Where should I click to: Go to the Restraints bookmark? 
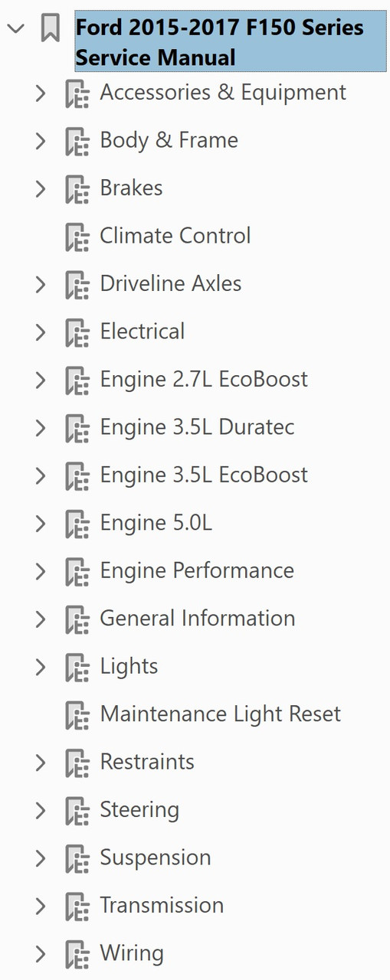[147, 763]
